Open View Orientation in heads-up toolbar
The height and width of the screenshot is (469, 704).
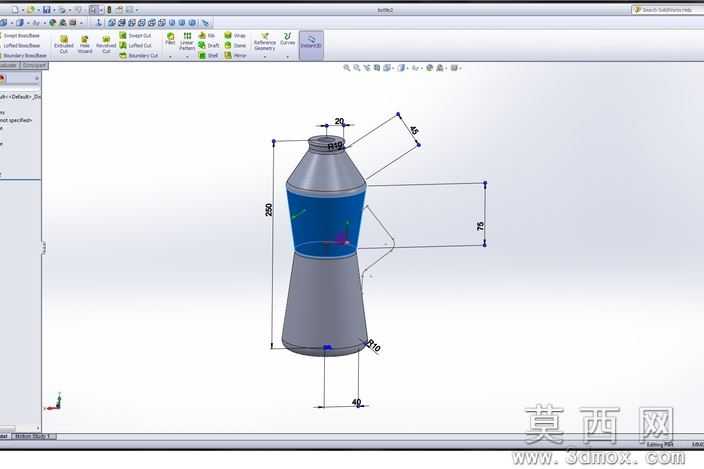click(387, 68)
